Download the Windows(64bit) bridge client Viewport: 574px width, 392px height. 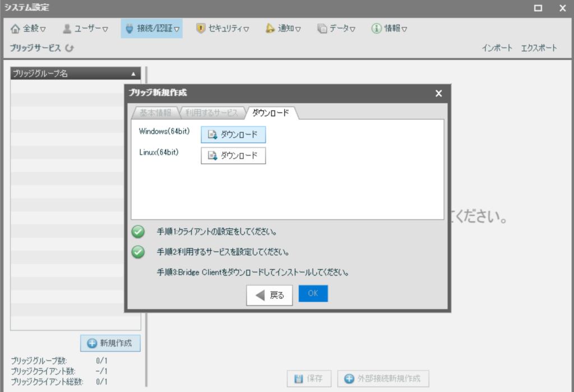point(233,135)
